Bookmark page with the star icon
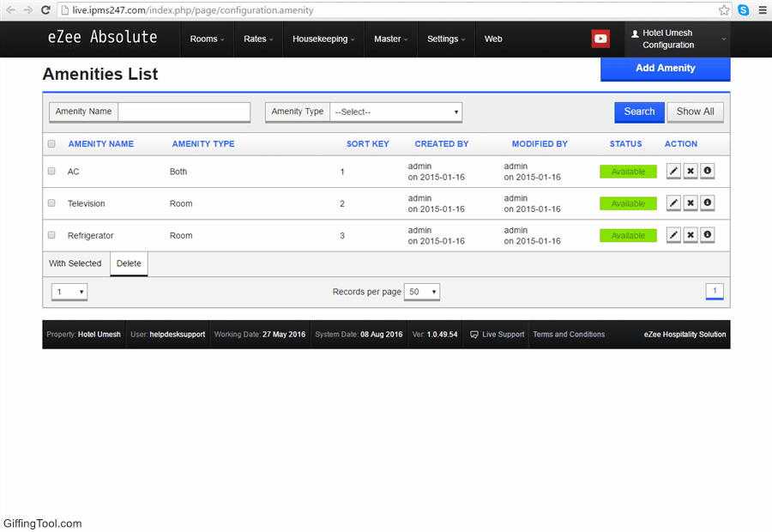772x532 pixels. pyautogui.click(x=724, y=9)
